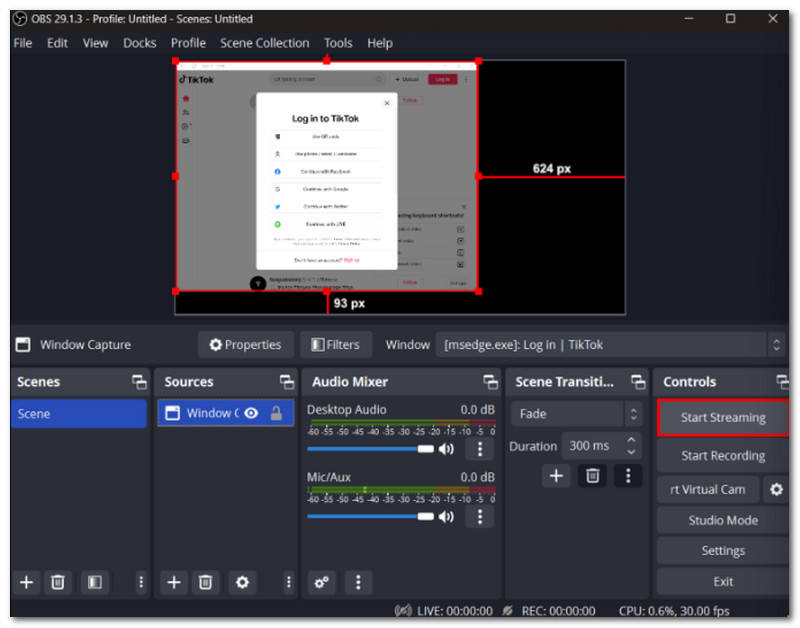Open Settings from the Controls panel
The width and height of the screenshot is (800, 628).
click(723, 551)
